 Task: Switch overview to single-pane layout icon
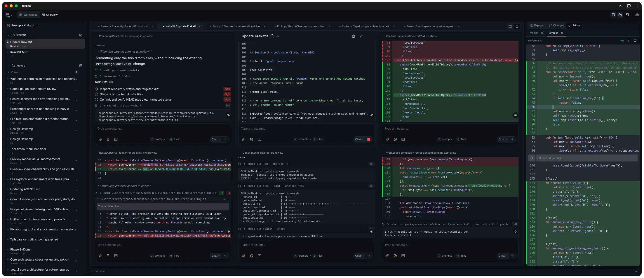tap(510, 26)
